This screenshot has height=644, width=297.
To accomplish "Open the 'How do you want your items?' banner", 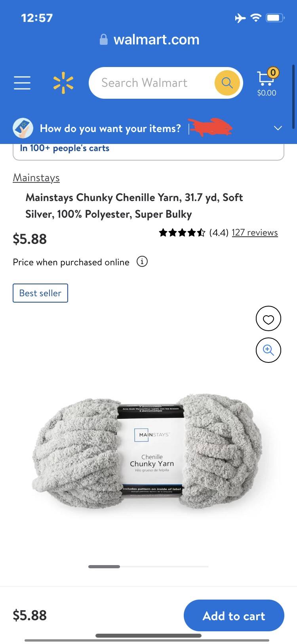I will pos(148,128).
